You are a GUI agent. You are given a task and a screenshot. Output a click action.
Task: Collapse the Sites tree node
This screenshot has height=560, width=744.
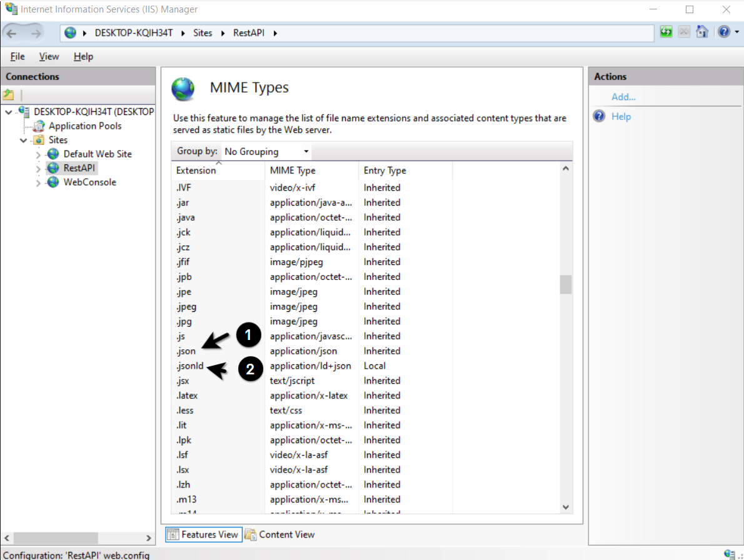pos(23,141)
